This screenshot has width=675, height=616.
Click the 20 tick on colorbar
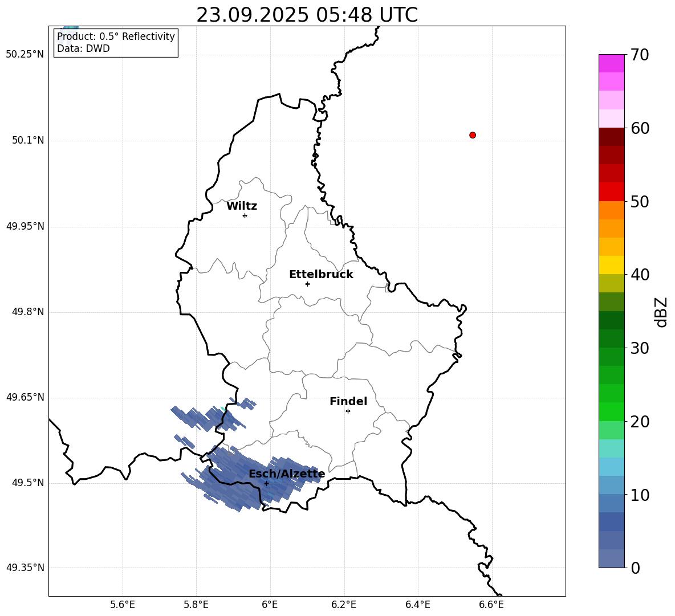pyautogui.click(x=640, y=422)
